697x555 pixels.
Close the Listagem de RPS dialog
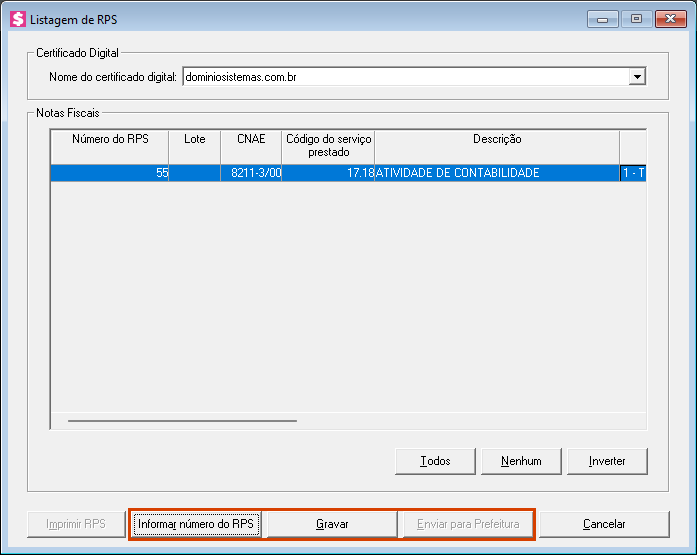(668, 18)
